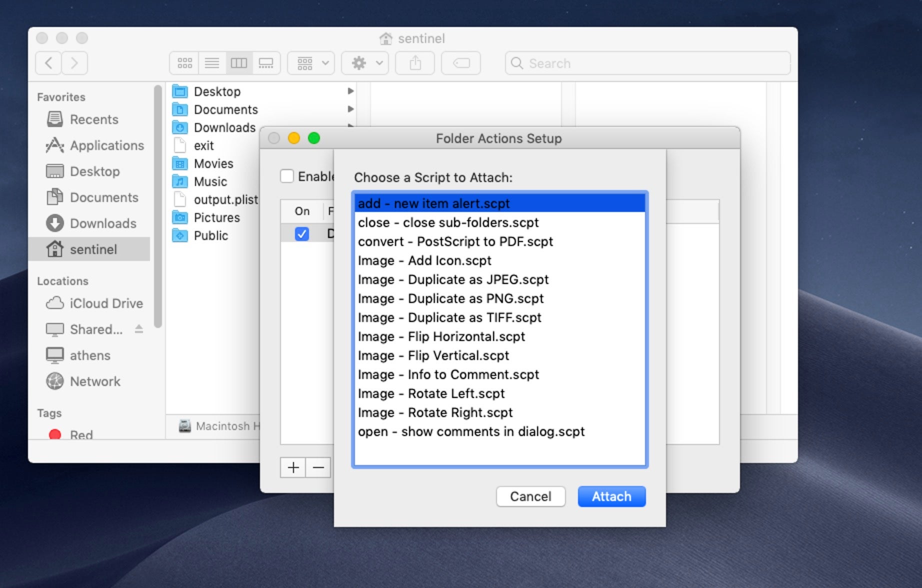
Task: Open the gear Action dropdown menu
Action: (365, 63)
